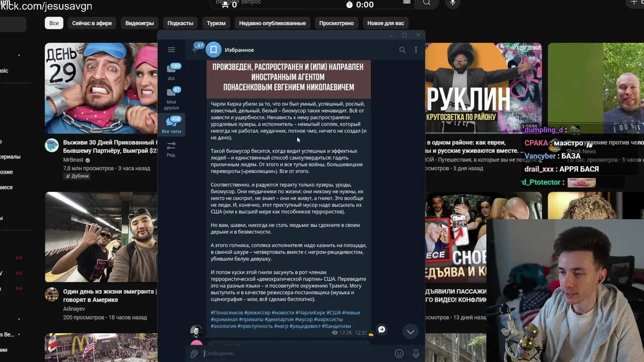Open the McDonald's Times Square thumbnail
This screenshot has height=362, width=644.
point(101,347)
